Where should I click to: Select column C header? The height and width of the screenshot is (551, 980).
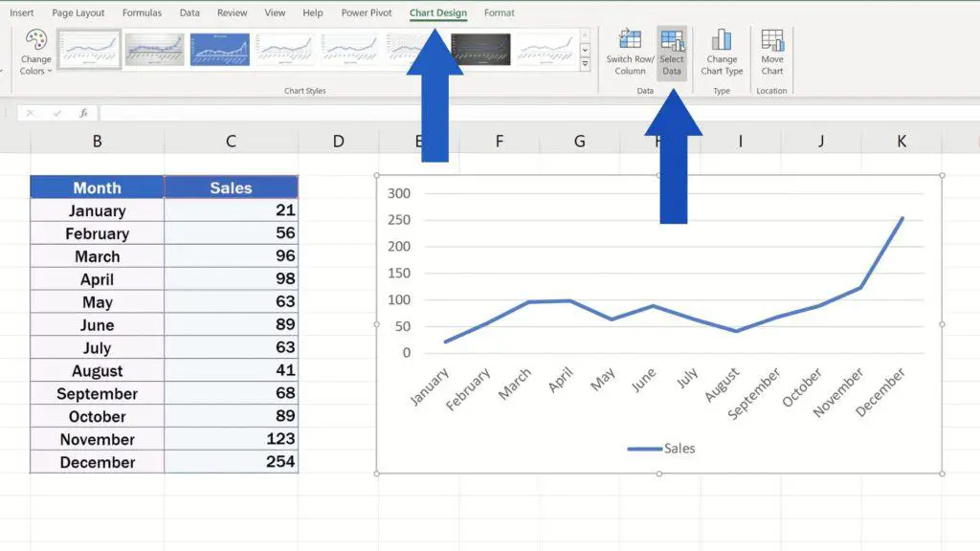click(x=232, y=142)
